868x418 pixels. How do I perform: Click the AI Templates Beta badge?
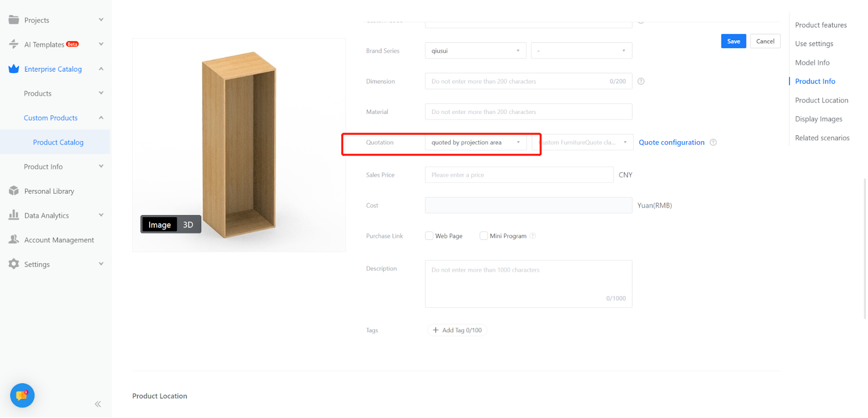pyautogui.click(x=73, y=44)
